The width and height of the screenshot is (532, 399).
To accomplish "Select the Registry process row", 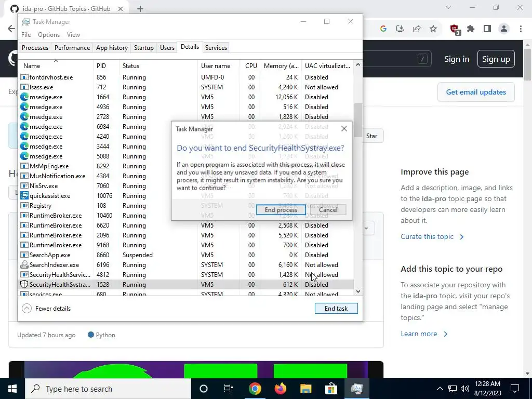I will (x=95, y=206).
